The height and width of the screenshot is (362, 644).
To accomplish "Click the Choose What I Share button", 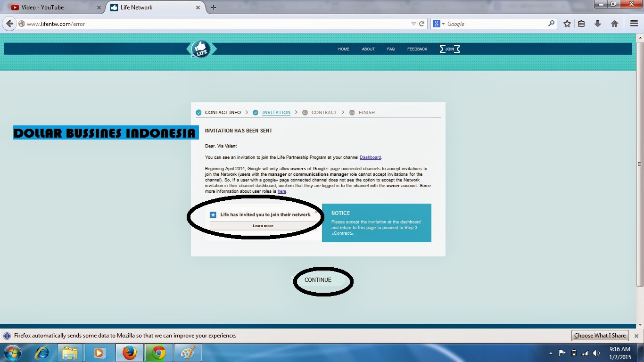I will point(600,336).
